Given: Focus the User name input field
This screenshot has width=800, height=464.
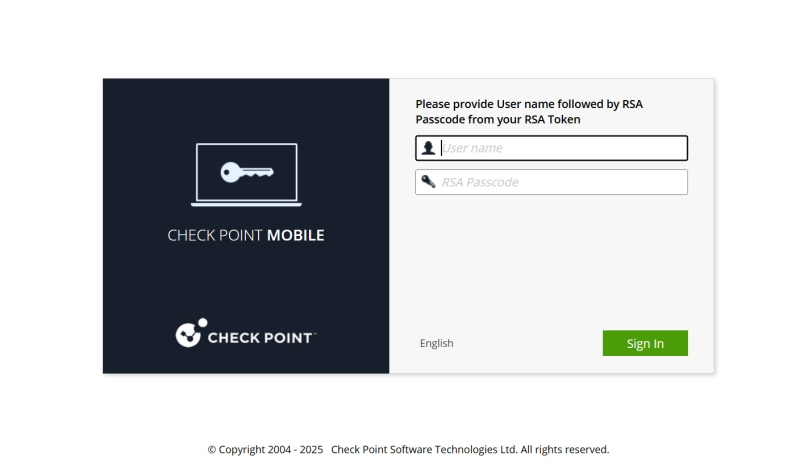Looking at the screenshot, I should point(562,148).
